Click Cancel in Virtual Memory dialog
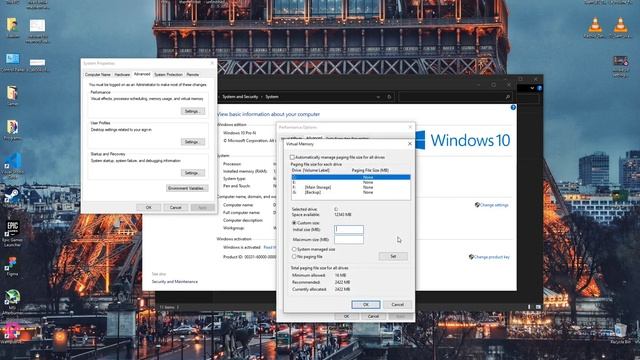 pos(398,304)
